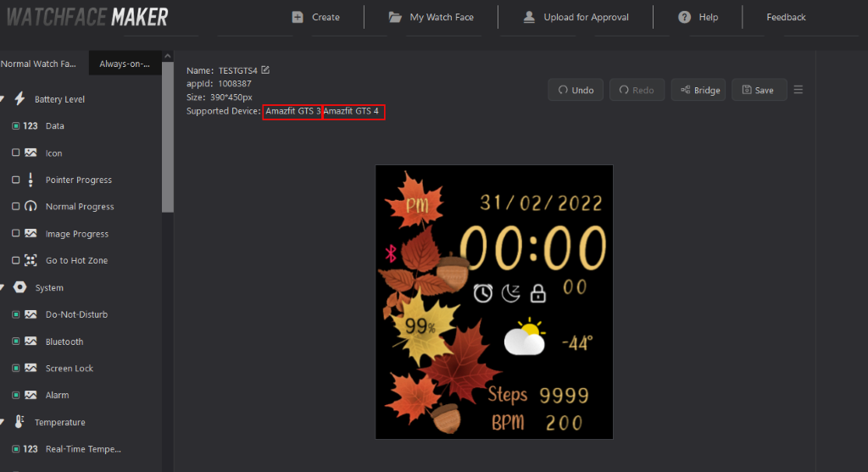Image resolution: width=868 pixels, height=472 pixels.
Task: Select the 99% battery value on watch face
Action: click(x=420, y=326)
